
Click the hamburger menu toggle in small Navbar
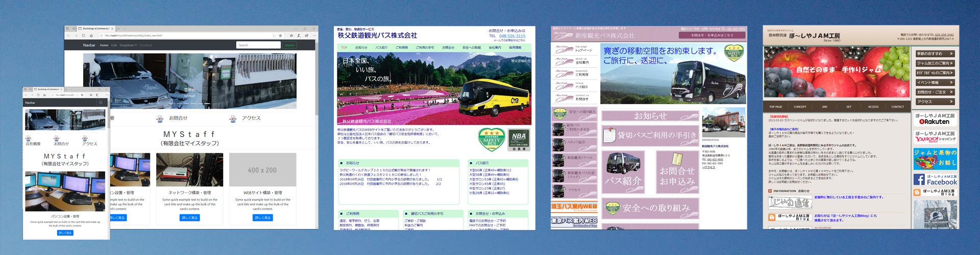click(101, 103)
